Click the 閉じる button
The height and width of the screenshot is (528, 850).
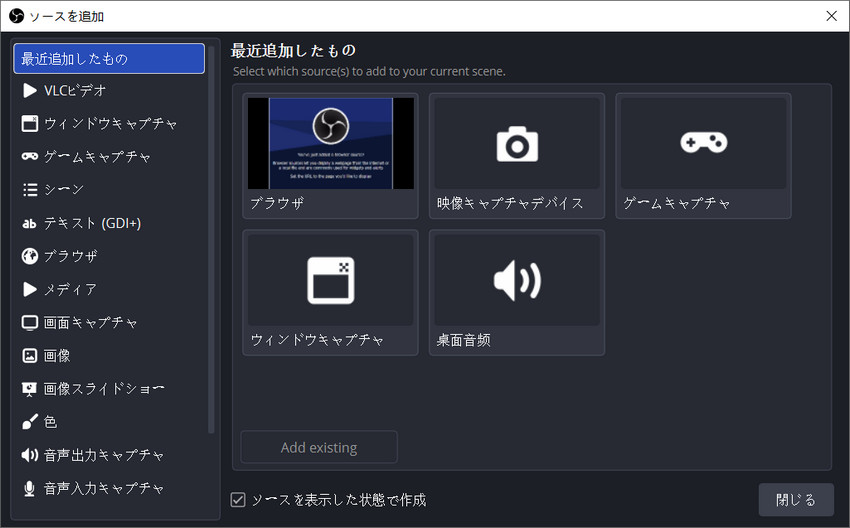pos(796,500)
